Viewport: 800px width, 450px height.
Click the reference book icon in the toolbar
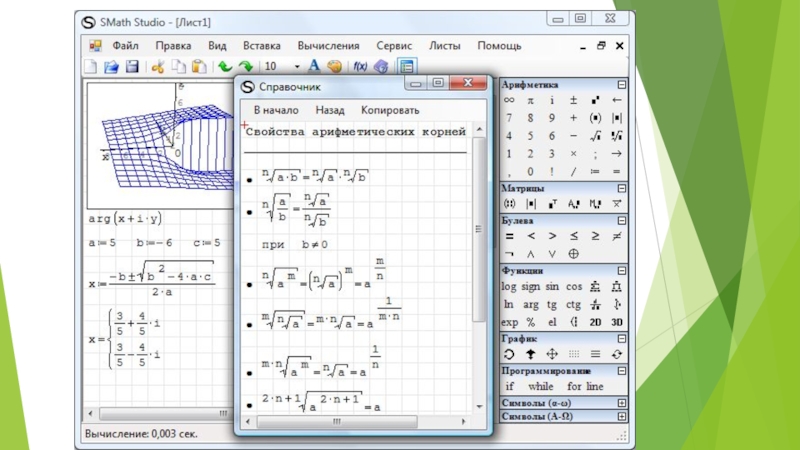[x=381, y=66]
